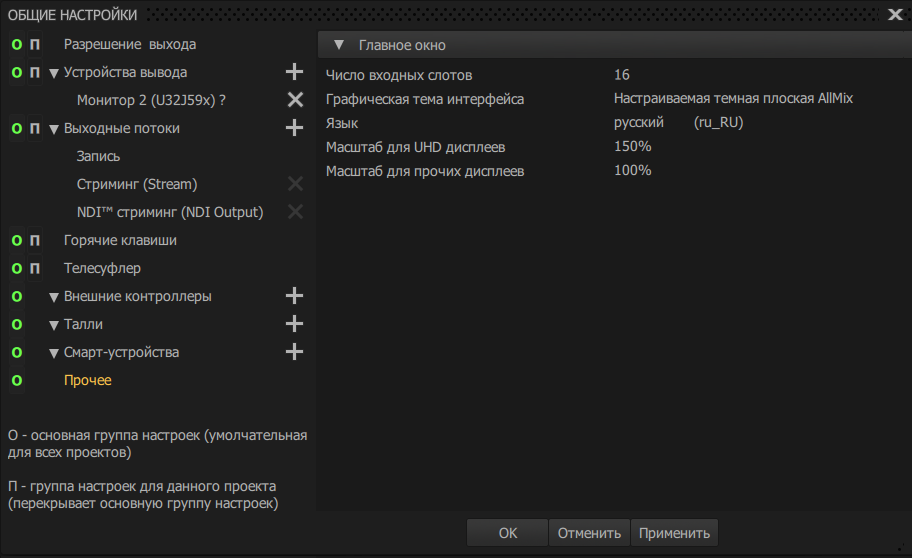Viewport: 912px width, 558px height.
Task: Add a new external controller
Action: click(294, 296)
